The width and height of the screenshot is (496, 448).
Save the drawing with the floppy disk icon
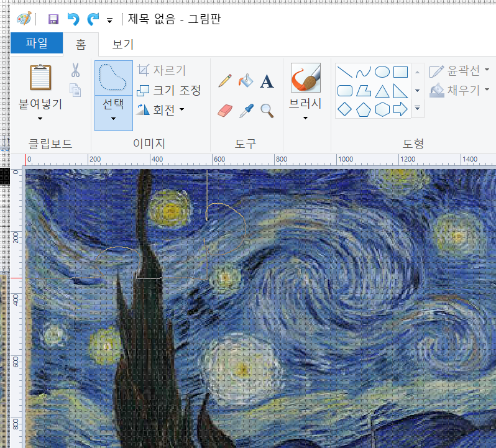coord(53,19)
